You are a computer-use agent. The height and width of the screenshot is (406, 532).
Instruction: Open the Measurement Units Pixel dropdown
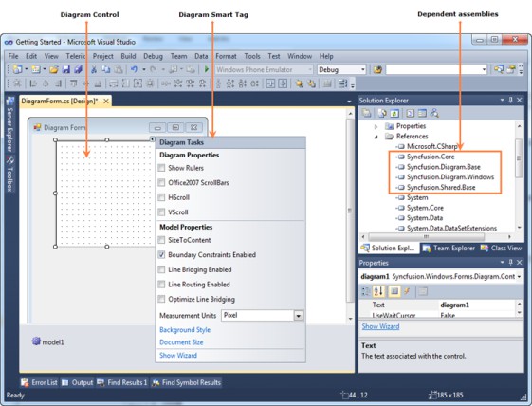pos(298,316)
